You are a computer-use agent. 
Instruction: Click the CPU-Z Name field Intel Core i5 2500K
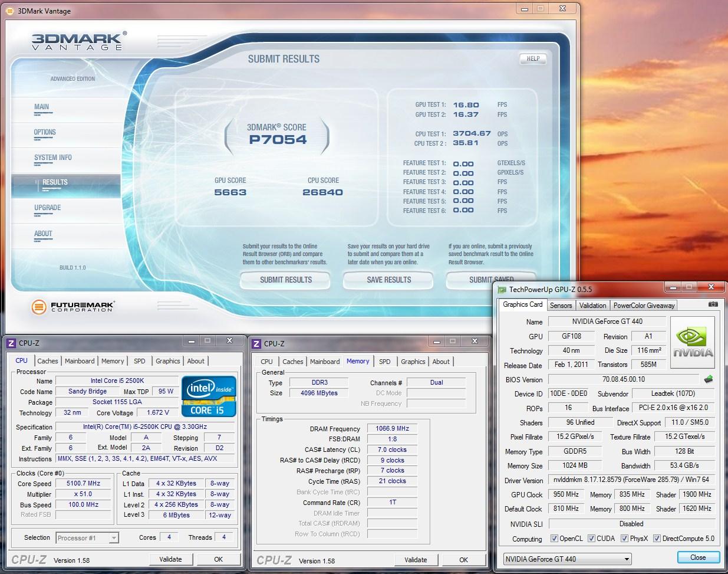(117, 381)
